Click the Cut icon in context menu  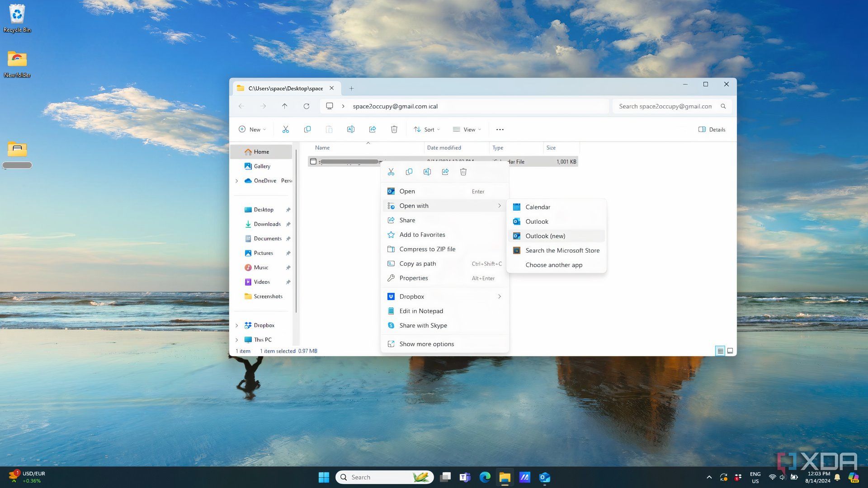point(391,172)
